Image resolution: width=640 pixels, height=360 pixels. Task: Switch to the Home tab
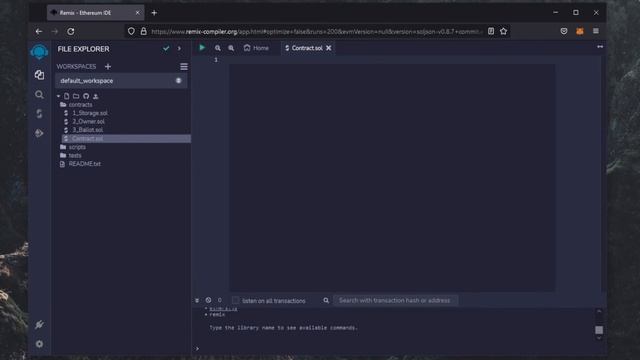click(256, 48)
